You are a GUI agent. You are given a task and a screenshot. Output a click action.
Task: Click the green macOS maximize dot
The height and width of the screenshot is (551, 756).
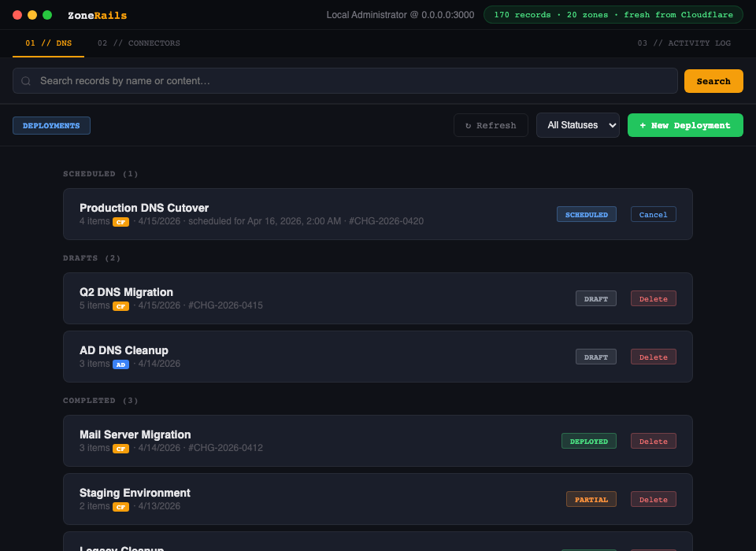point(47,15)
